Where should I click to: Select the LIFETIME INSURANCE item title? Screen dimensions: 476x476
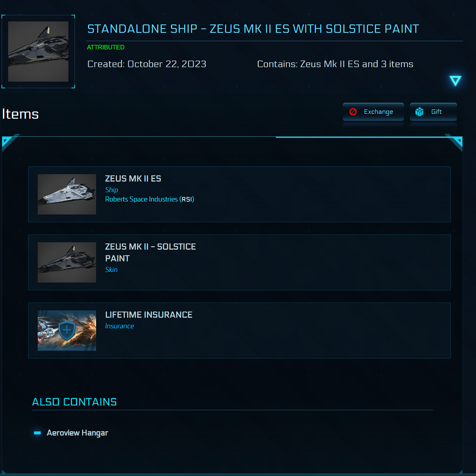(x=149, y=315)
